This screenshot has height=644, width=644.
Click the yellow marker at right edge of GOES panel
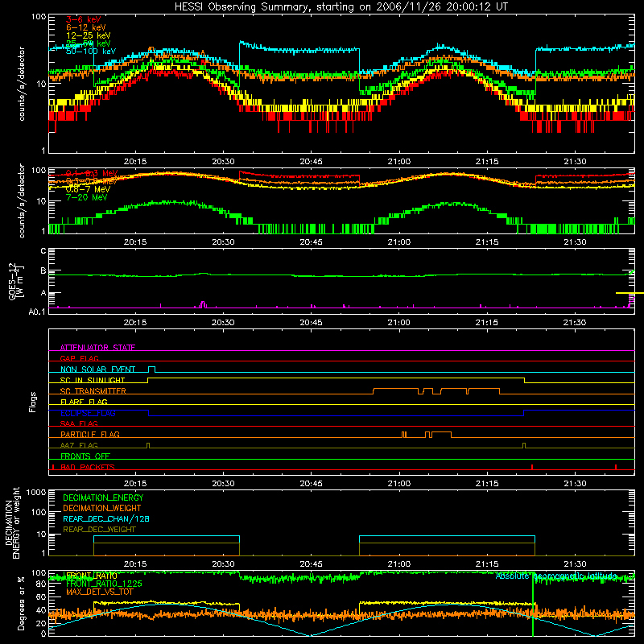(630, 293)
